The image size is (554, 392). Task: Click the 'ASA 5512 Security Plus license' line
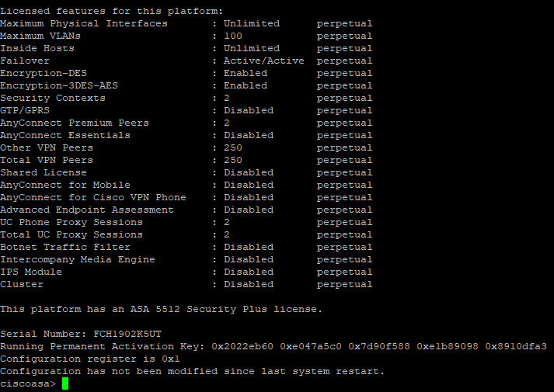point(160,309)
